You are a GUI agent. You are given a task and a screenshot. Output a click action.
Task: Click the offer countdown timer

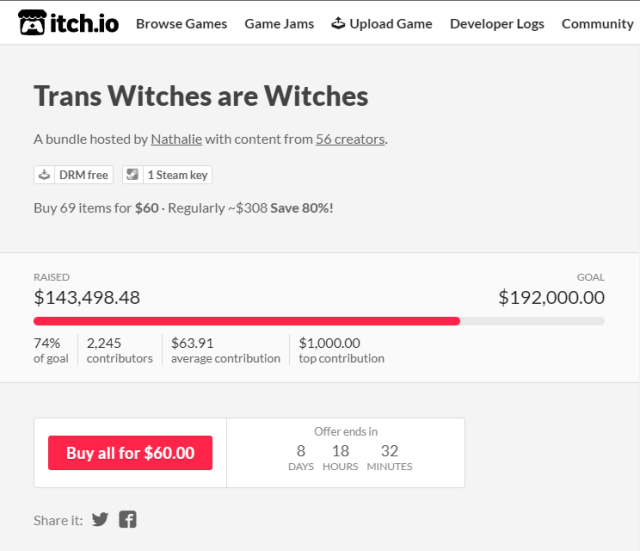[346, 453]
